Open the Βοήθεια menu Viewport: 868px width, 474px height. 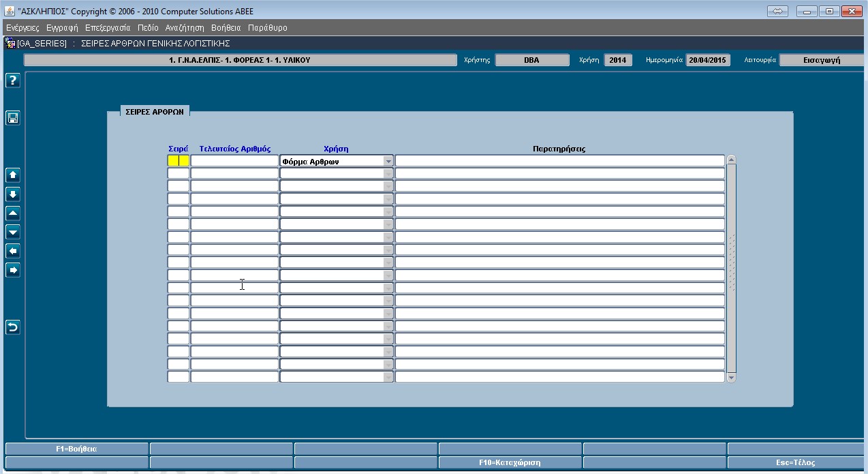(226, 28)
